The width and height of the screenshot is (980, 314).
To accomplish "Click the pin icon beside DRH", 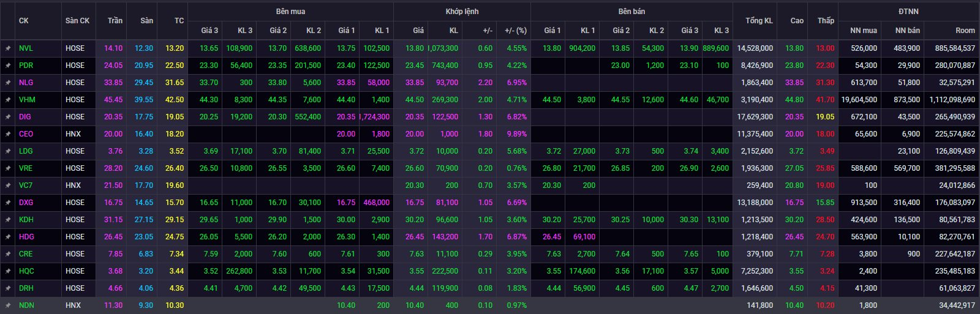I will [8, 288].
